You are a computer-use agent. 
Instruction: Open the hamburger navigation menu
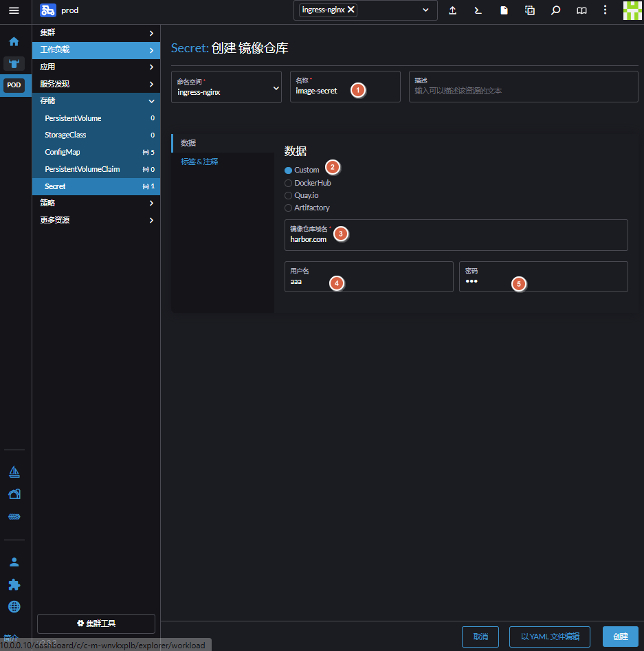point(14,10)
